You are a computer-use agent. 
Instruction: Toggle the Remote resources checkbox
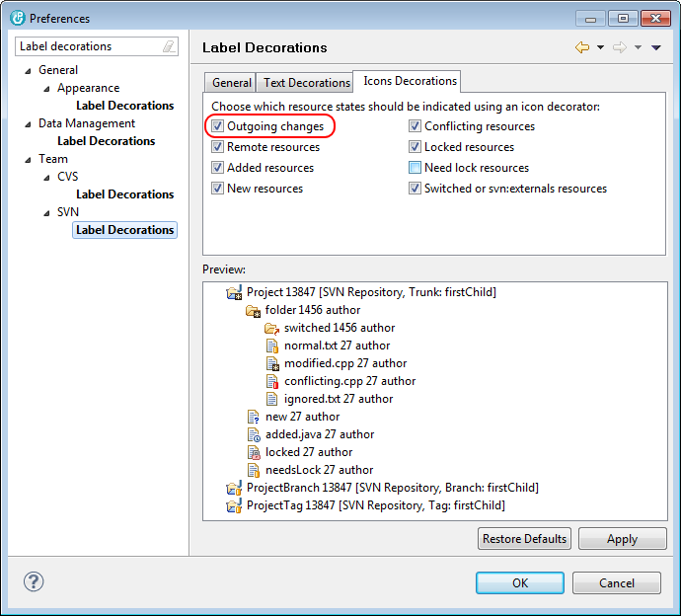[217, 147]
